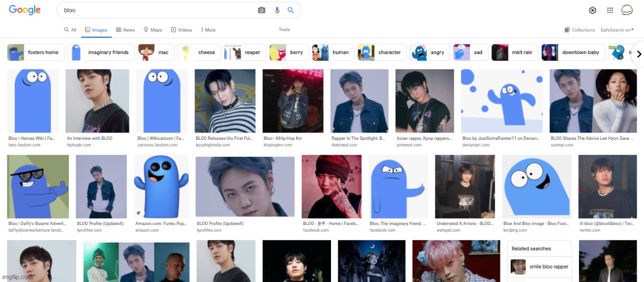The image size is (644, 282).
Task: Filter by downtown baby chip
Action: (573, 52)
